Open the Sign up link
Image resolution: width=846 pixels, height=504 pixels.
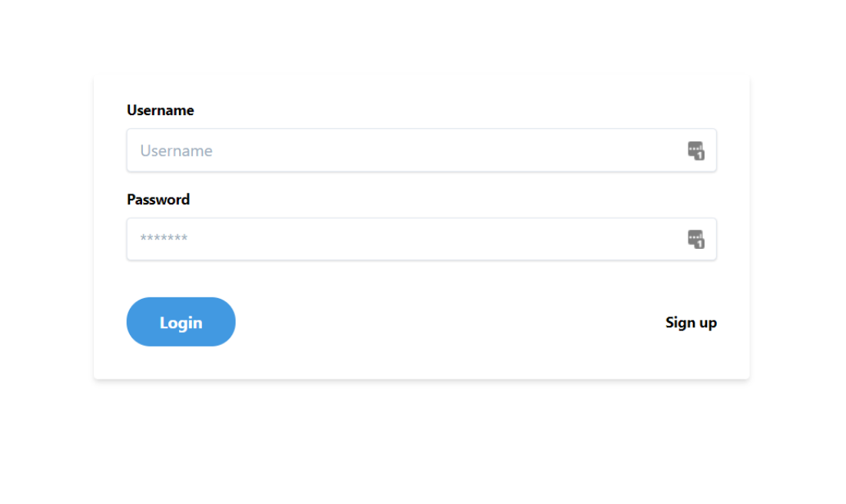tap(691, 323)
